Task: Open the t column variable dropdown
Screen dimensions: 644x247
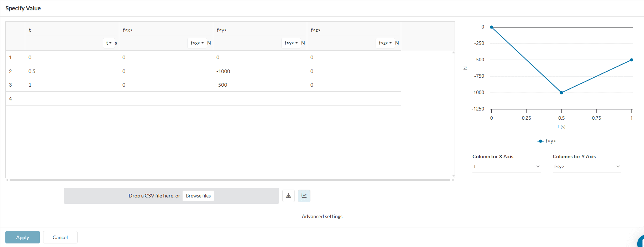Action: point(109,43)
